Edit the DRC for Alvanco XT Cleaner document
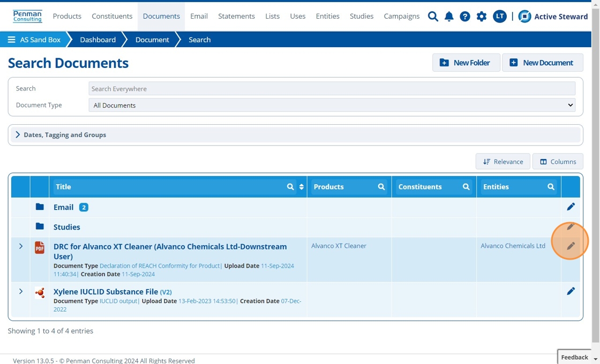 tap(571, 246)
